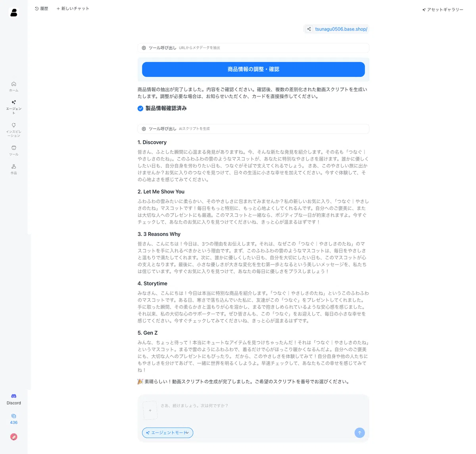Open the 履歴 history view
Image resolution: width=476 pixels, height=454 pixels.
coord(42,8)
